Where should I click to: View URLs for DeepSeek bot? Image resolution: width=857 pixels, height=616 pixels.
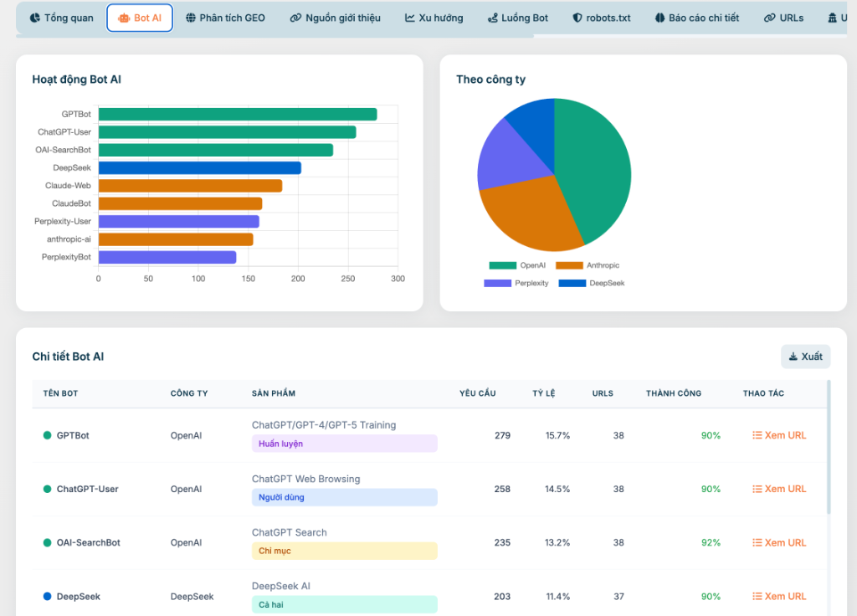click(x=779, y=596)
